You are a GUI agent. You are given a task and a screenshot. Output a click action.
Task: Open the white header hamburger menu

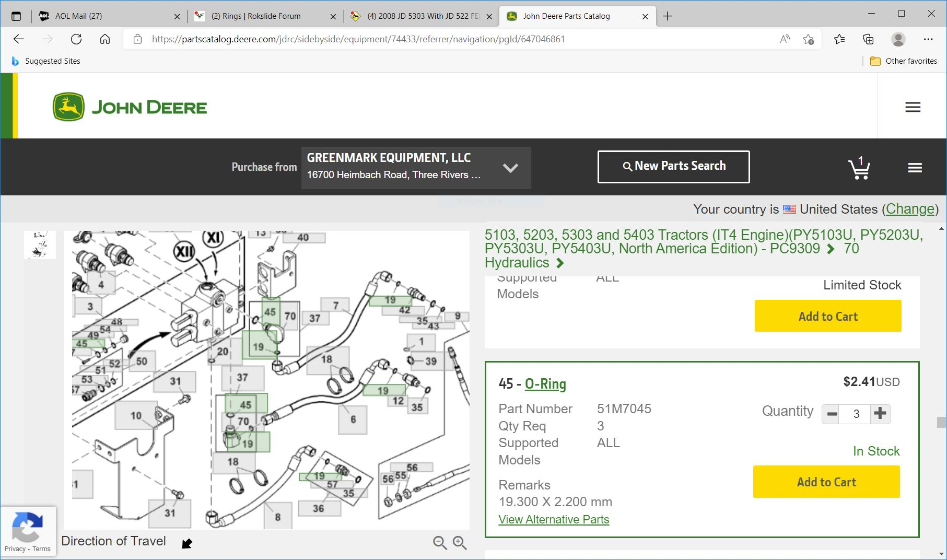point(913,107)
